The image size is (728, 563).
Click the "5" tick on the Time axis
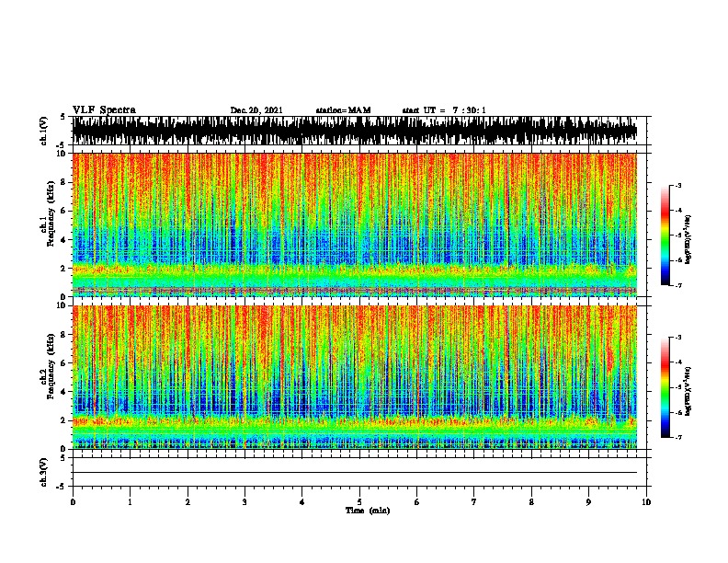359,502
